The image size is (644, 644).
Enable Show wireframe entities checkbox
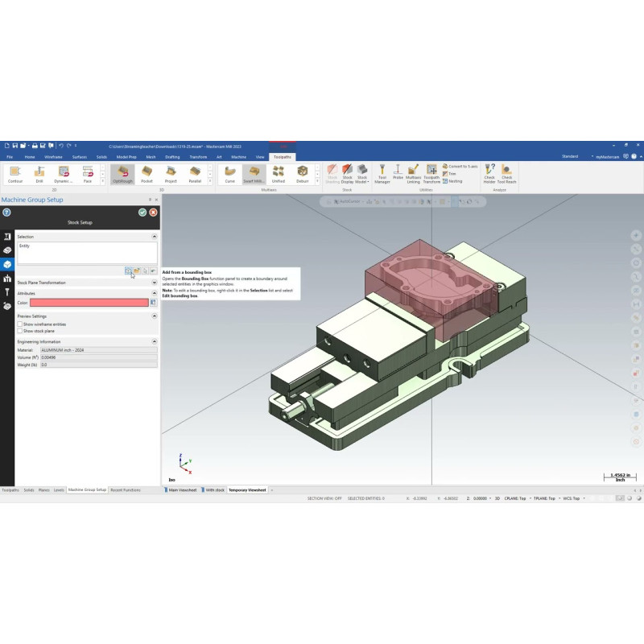coord(20,324)
